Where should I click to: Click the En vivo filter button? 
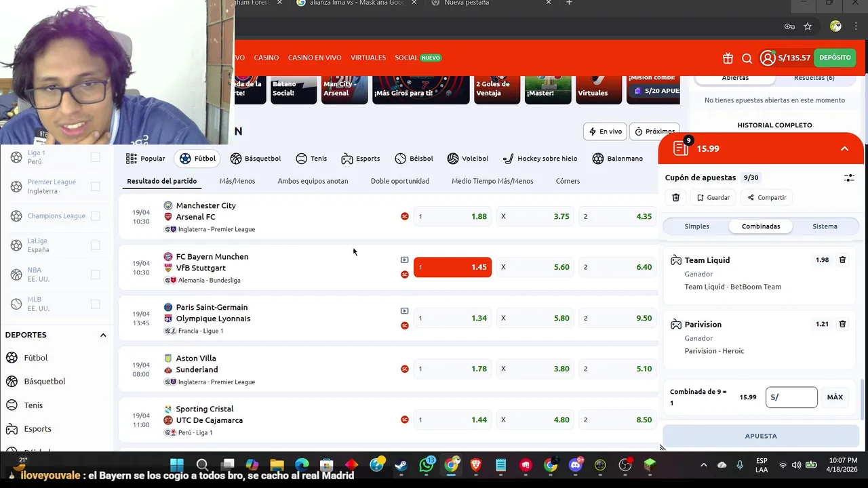point(605,131)
